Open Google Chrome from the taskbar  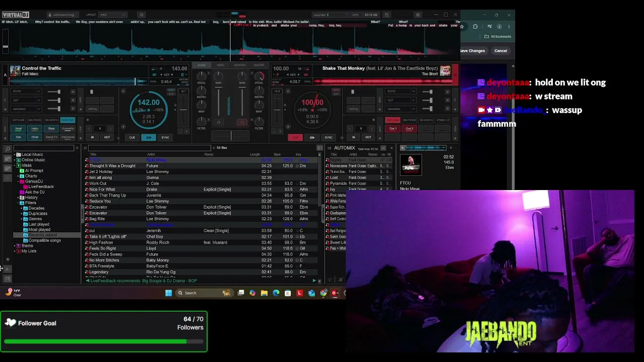pos(324,293)
